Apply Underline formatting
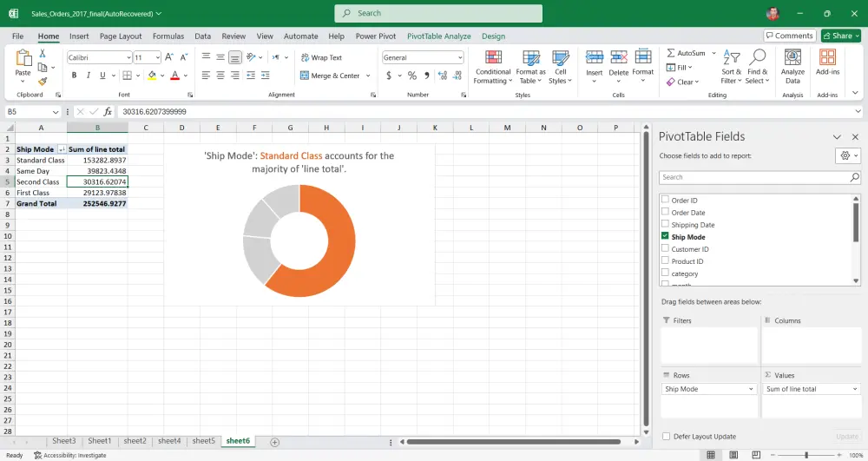The height and width of the screenshot is (461, 868). click(x=102, y=76)
